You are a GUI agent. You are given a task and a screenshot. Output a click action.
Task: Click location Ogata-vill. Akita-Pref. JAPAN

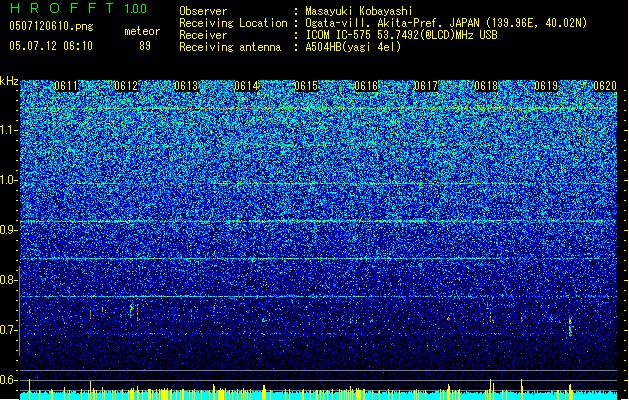394,23
